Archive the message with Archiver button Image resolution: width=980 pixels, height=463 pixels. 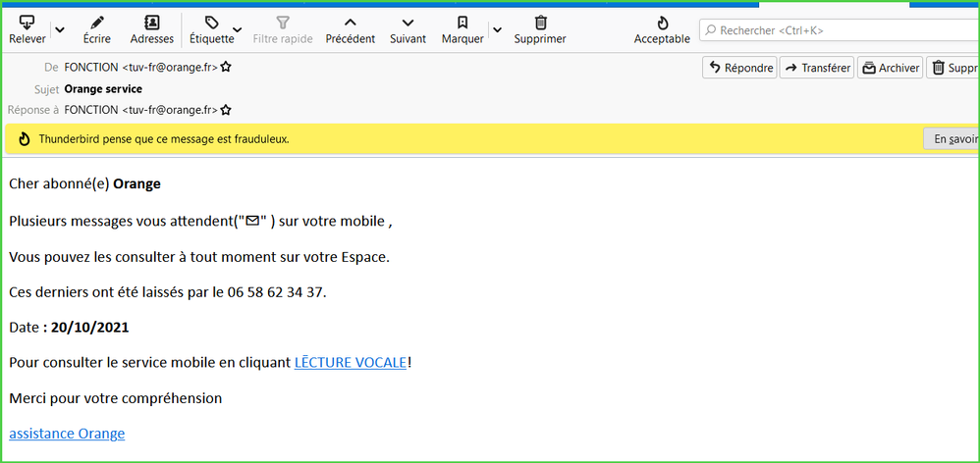click(x=890, y=68)
